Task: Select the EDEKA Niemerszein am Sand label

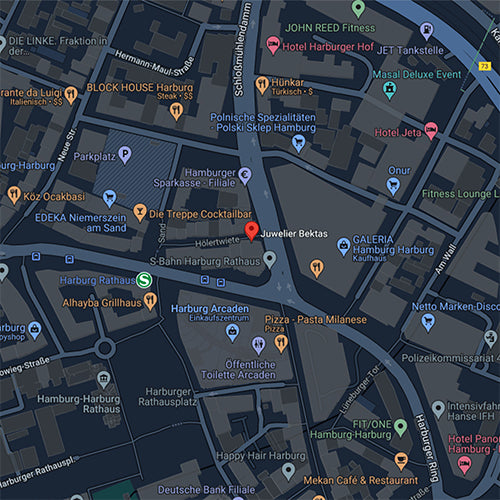Action: pos(81,223)
